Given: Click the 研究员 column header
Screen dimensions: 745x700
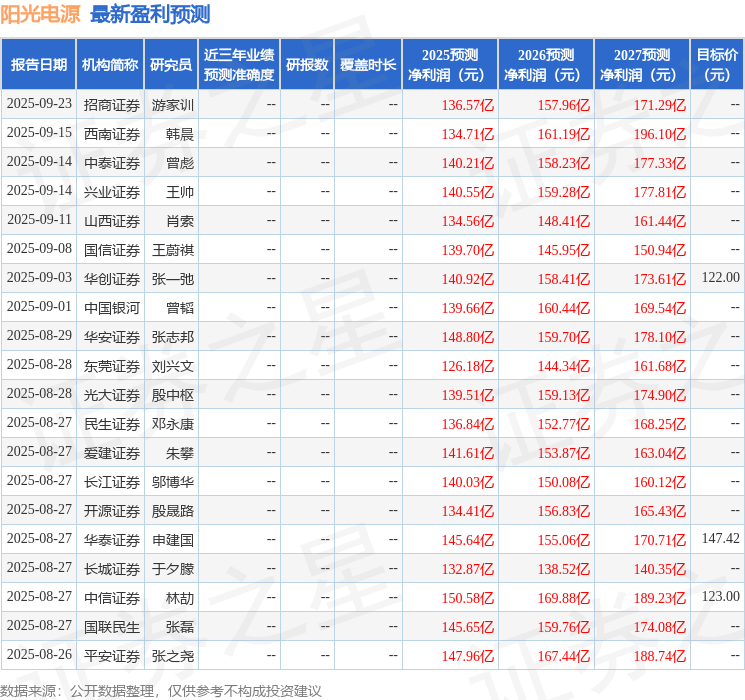Looking at the screenshot, I should (171, 65).
